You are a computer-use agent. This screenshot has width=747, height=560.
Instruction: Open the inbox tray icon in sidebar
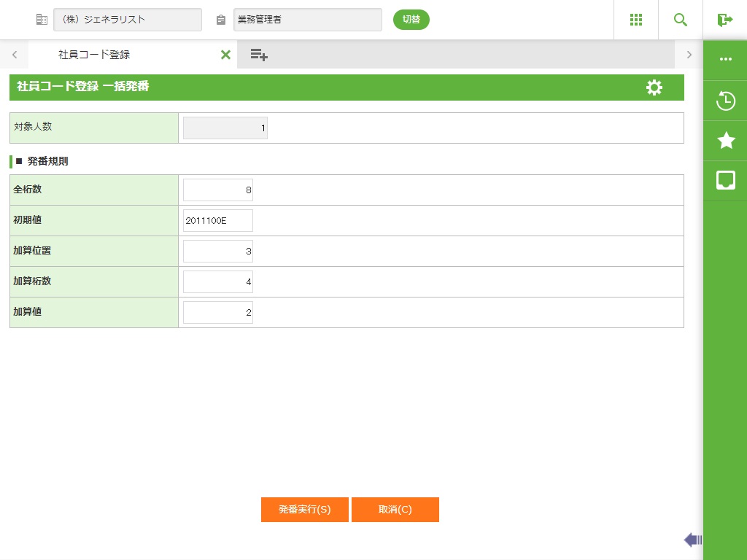pyautogui.click(x=726, y=181)
